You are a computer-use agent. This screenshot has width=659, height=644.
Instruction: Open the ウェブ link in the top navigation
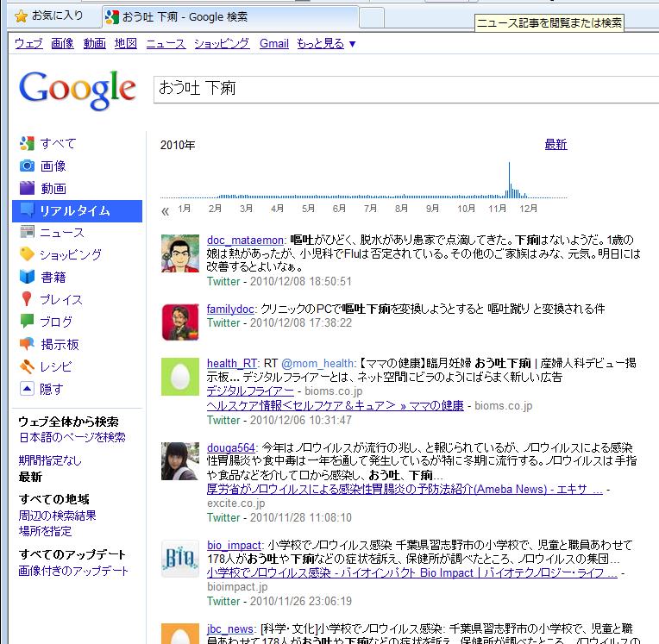pos(29,43)
